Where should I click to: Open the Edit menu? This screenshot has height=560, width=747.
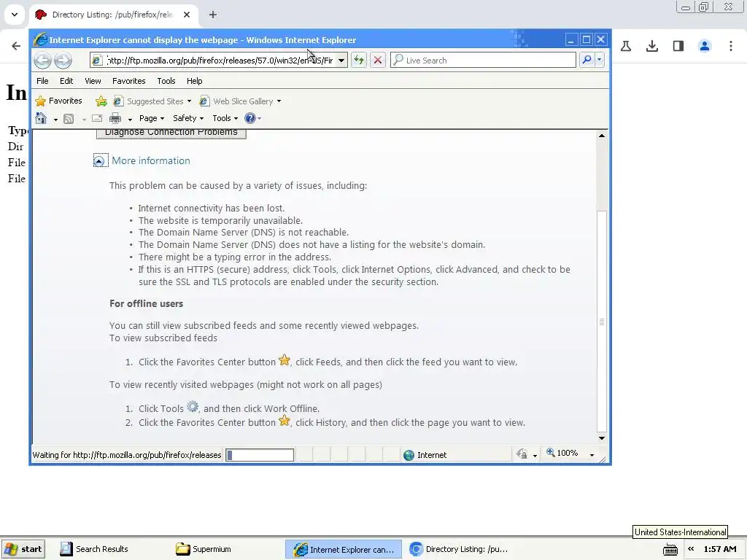click(x=66, y=81)
